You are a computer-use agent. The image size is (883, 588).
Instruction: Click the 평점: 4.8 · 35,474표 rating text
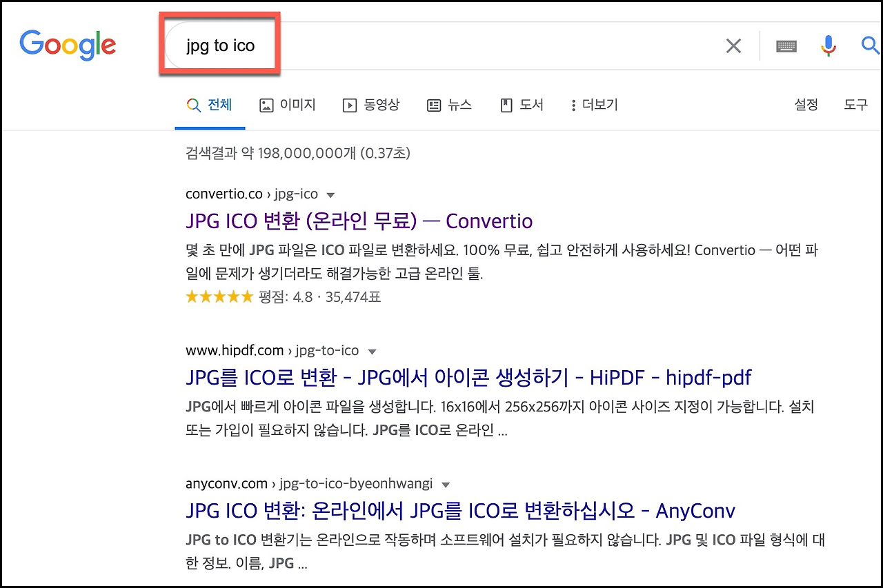point(320,297)
